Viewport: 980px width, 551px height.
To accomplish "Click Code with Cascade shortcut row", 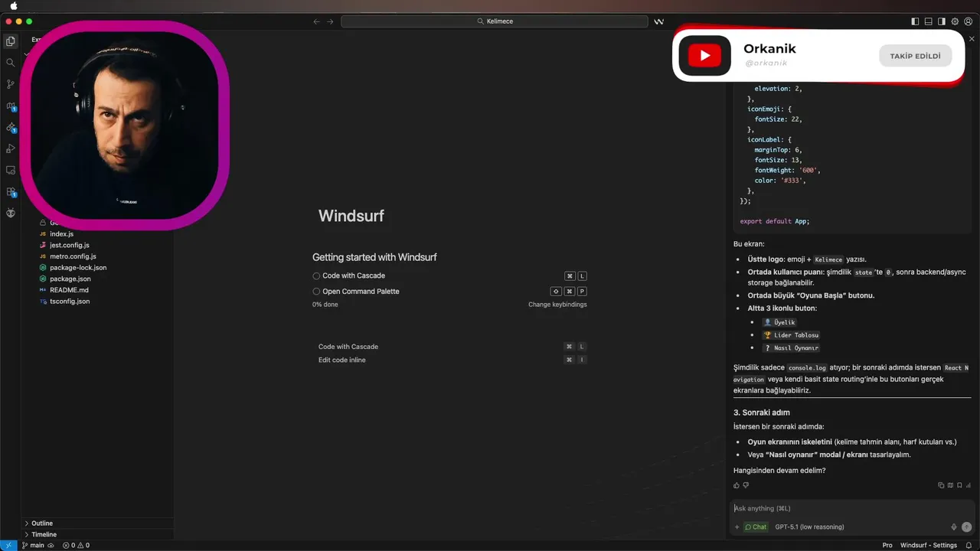I will coord(452,347).
